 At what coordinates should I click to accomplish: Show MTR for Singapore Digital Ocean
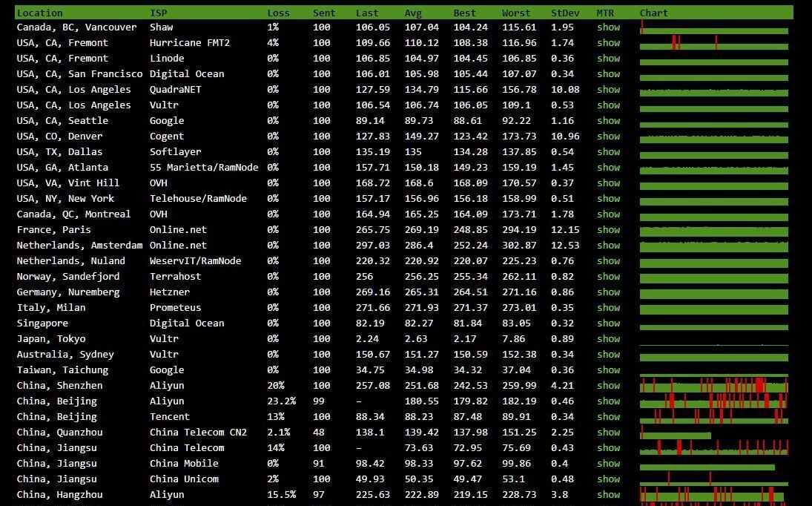tap(609, 323)
